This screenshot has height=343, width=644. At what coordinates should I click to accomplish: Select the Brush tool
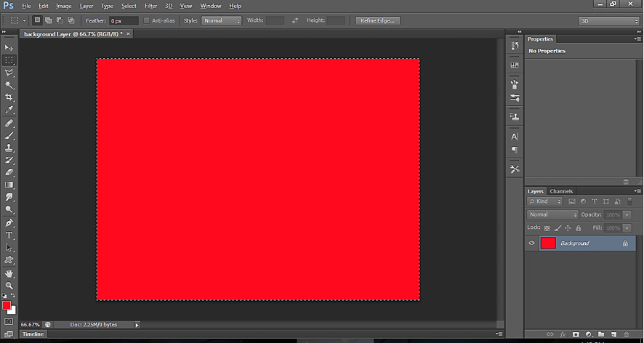click(9, 136)
